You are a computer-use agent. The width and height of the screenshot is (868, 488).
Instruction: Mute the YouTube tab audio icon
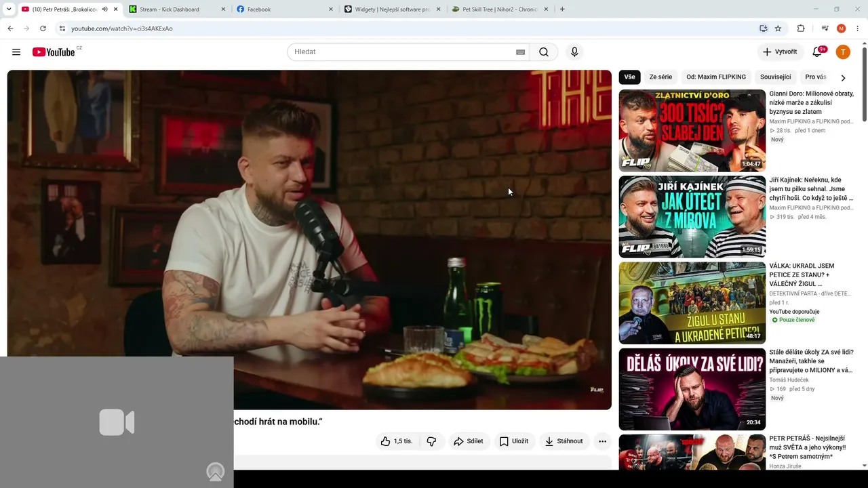pyautogui.click(x=104, y=9)
